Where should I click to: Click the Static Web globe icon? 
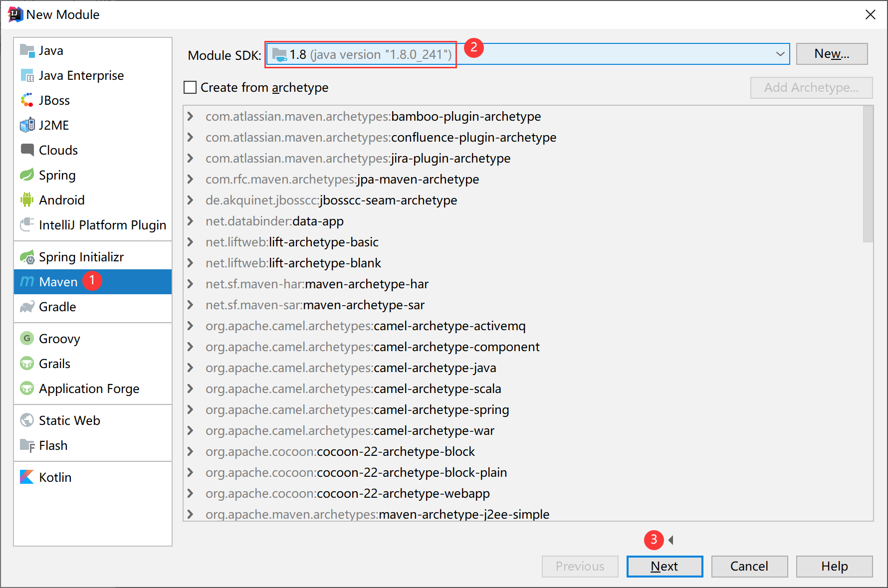[26, 420]
